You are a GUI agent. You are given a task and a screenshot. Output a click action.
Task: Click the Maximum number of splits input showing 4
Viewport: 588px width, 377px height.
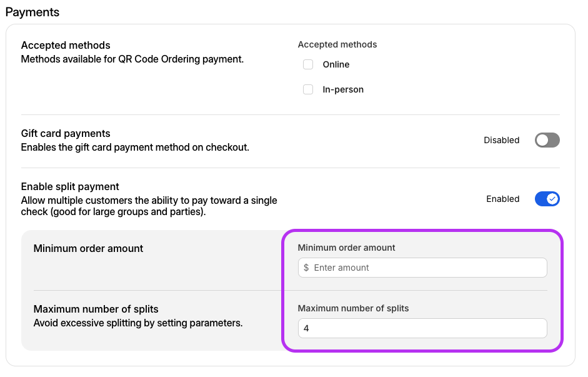[422, 328]
